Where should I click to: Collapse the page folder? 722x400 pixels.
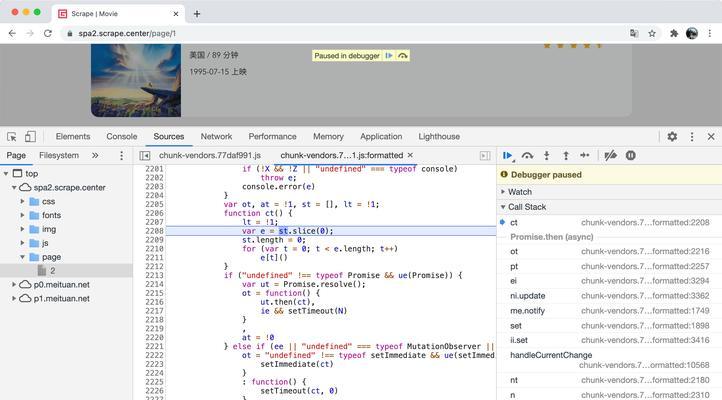[22, 257]
